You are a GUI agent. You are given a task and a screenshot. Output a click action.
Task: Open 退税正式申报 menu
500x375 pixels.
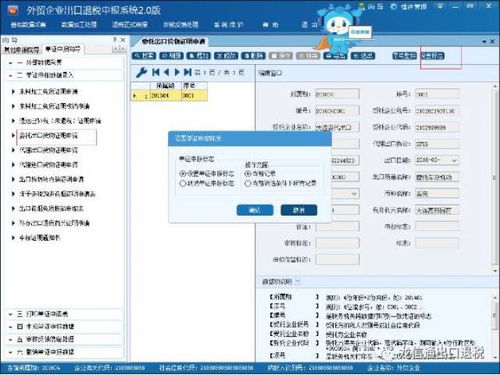click(130, 25)
